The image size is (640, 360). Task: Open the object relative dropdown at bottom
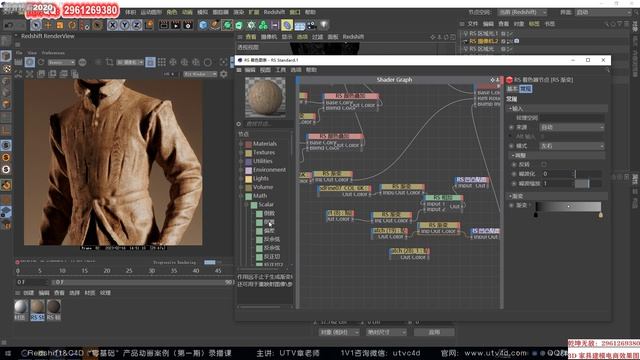tap(339, 332)
